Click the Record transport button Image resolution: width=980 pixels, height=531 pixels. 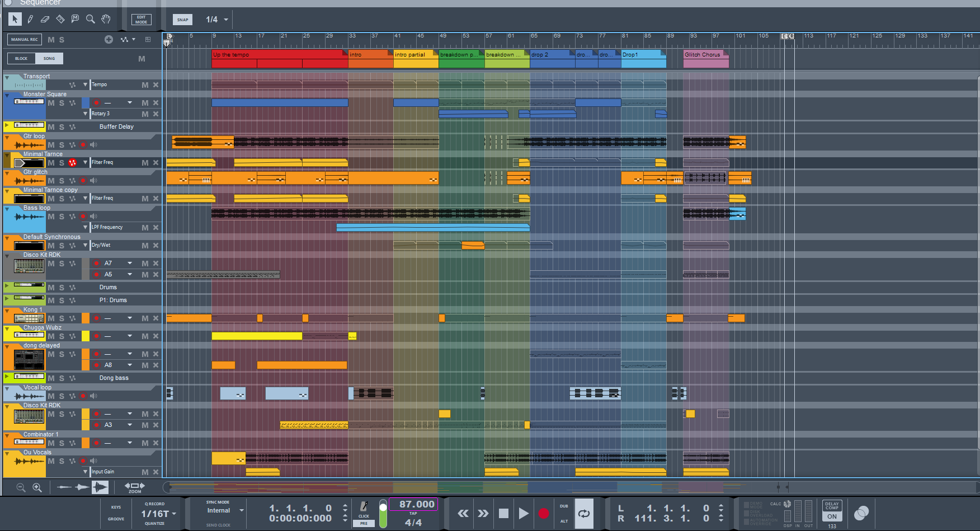(544, 513)
